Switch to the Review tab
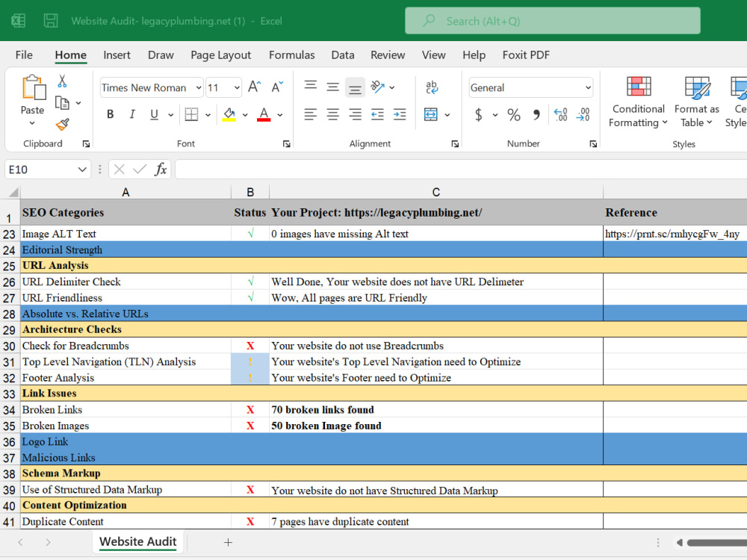 click(388, 55)
